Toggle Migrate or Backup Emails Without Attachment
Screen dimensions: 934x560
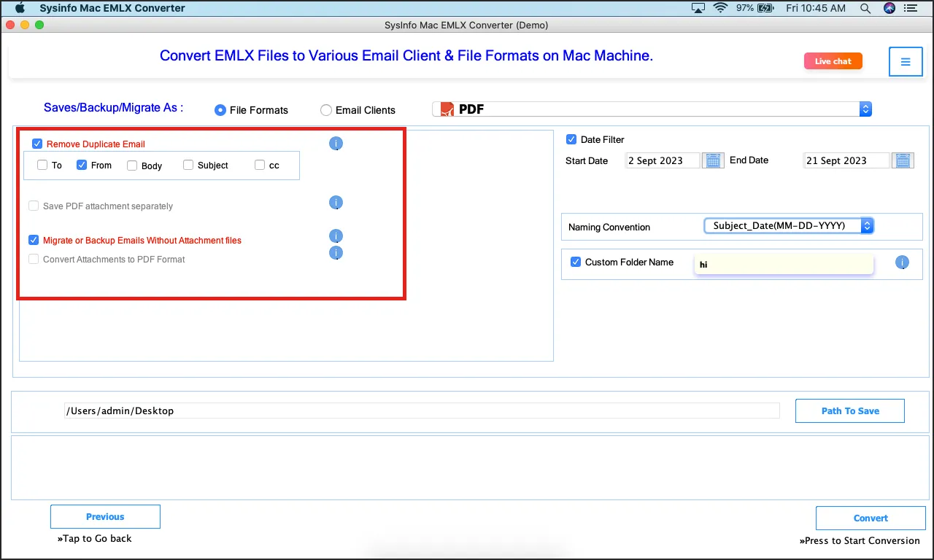click(x=34, y=239)
